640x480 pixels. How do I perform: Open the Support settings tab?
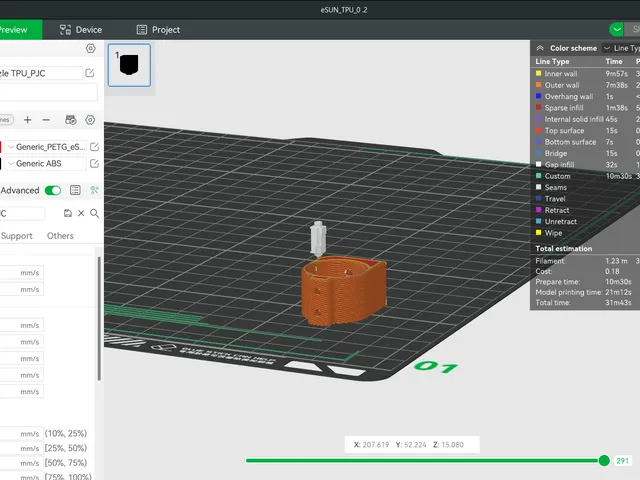tap(17, 236)
